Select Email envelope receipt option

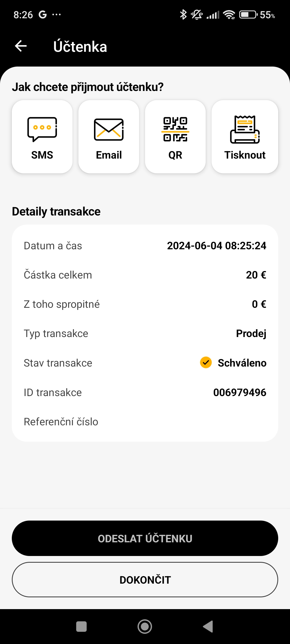(109, 137)
